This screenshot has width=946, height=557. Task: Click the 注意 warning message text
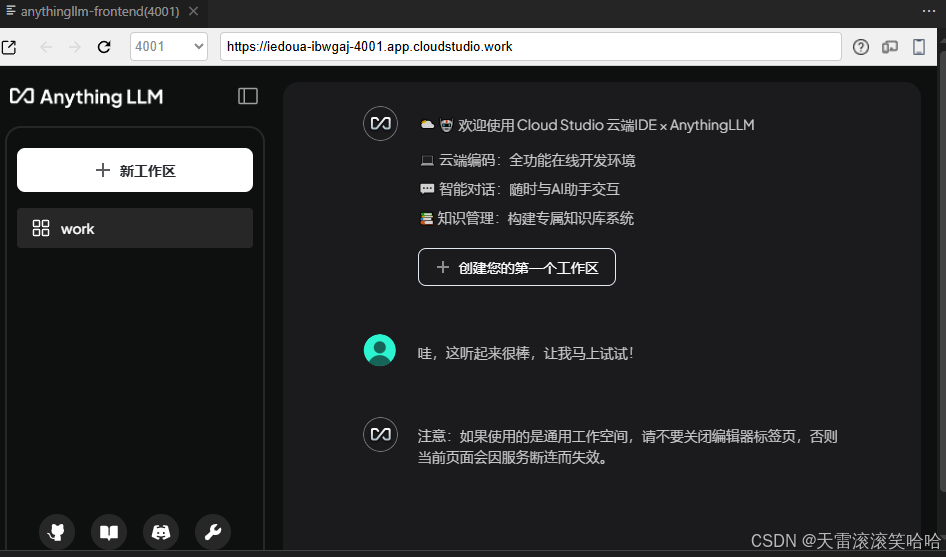point(627,447)
